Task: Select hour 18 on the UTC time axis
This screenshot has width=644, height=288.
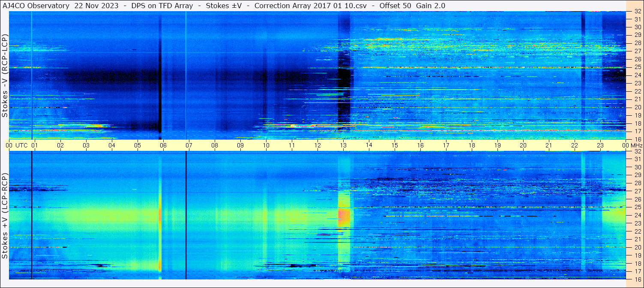Action: tap(472, 145)
